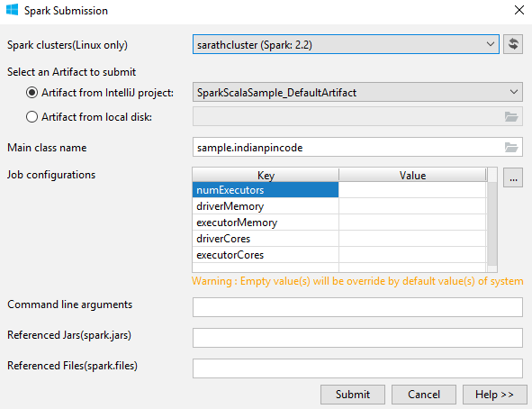
Task: Click the executorCores value cell
Action: [x=412, y=255]
